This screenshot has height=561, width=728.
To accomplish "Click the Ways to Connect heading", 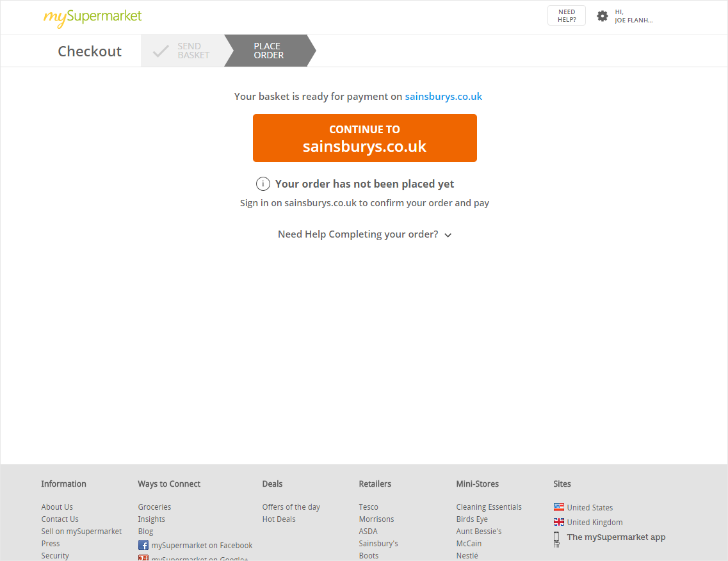I will click(169, 484).
